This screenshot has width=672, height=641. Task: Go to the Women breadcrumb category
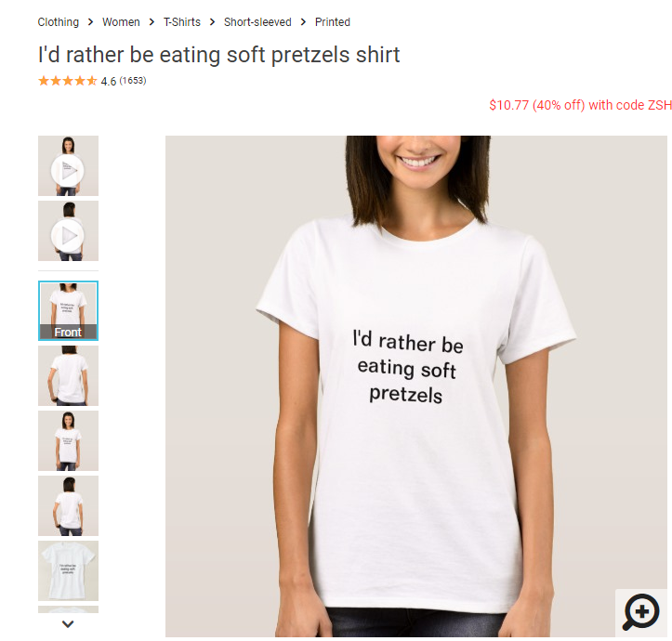click(121, 22)
